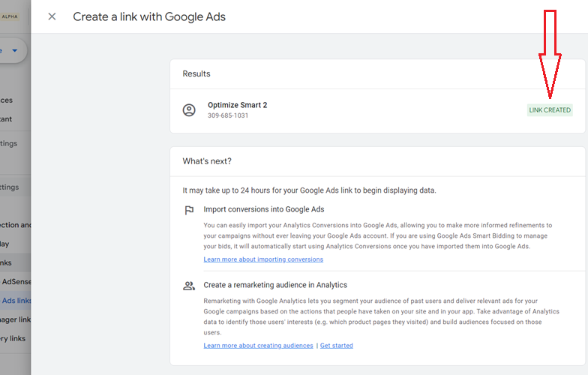The image size is (588, 375).
Task: Click the What's next? section header
Action: point(207,161)
